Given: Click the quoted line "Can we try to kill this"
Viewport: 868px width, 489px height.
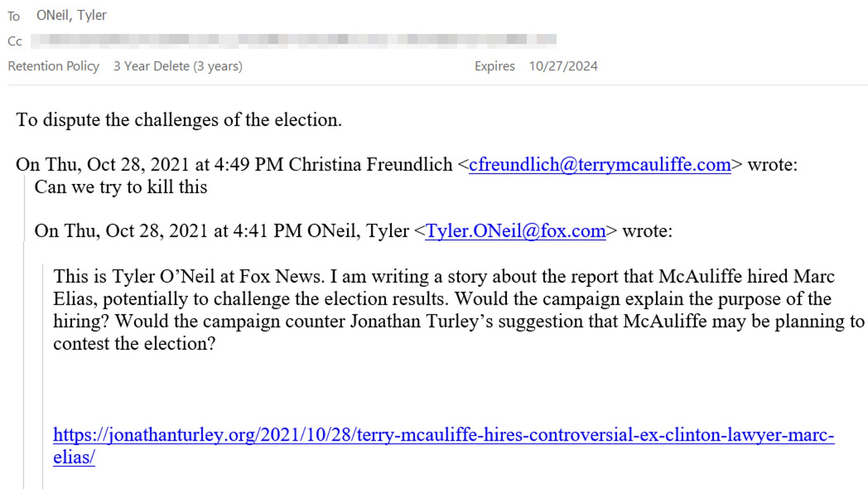Looking at the screenshot, I should pos(121,187).
